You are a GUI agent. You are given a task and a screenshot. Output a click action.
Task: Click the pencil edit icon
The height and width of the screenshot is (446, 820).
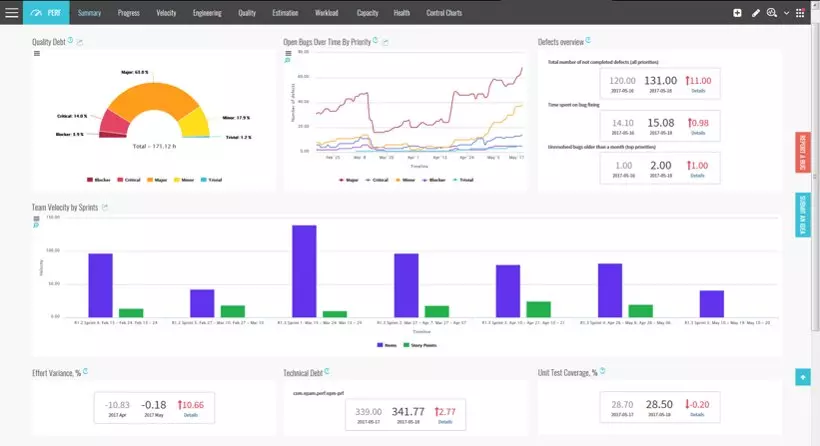(756, 13)
